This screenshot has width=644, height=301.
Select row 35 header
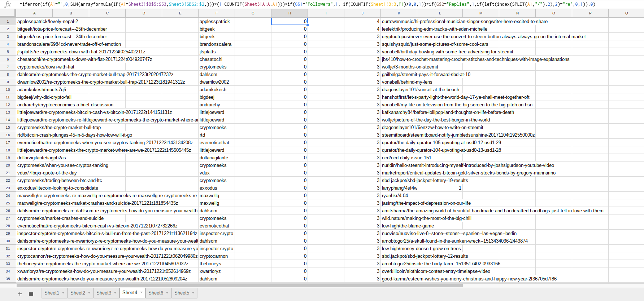[x=8, y=279]
